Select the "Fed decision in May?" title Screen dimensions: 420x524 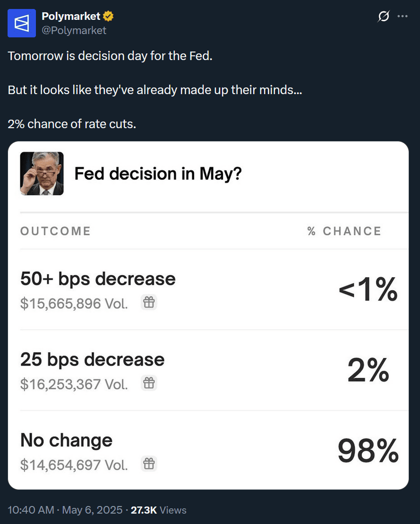click(x=158, y=174)
